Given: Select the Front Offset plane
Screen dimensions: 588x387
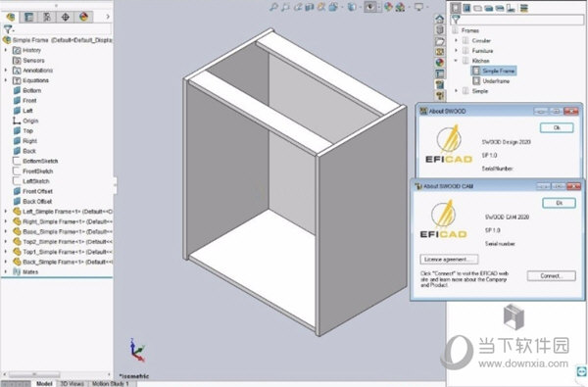Looking at the screenshot, I should pos(32,191).
